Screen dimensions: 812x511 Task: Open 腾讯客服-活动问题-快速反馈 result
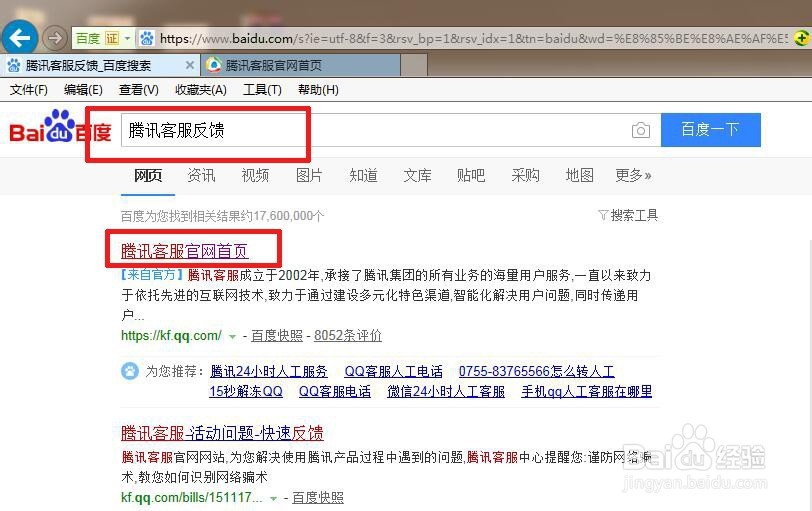(222, 433)
